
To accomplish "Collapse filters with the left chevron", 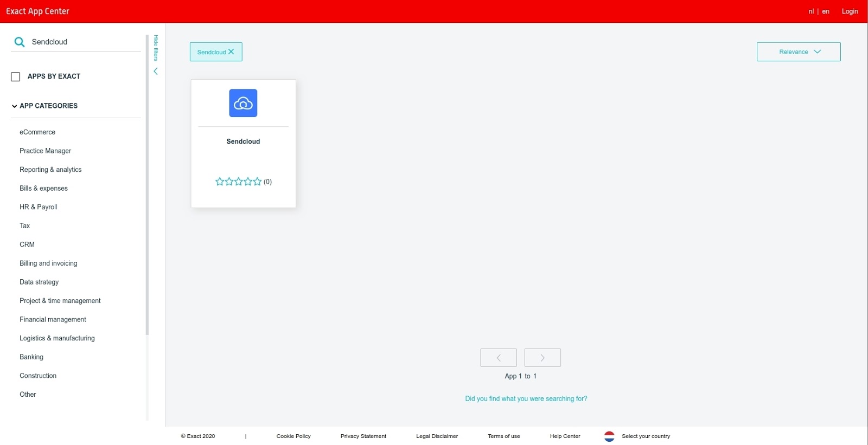I will click(156, 72).
